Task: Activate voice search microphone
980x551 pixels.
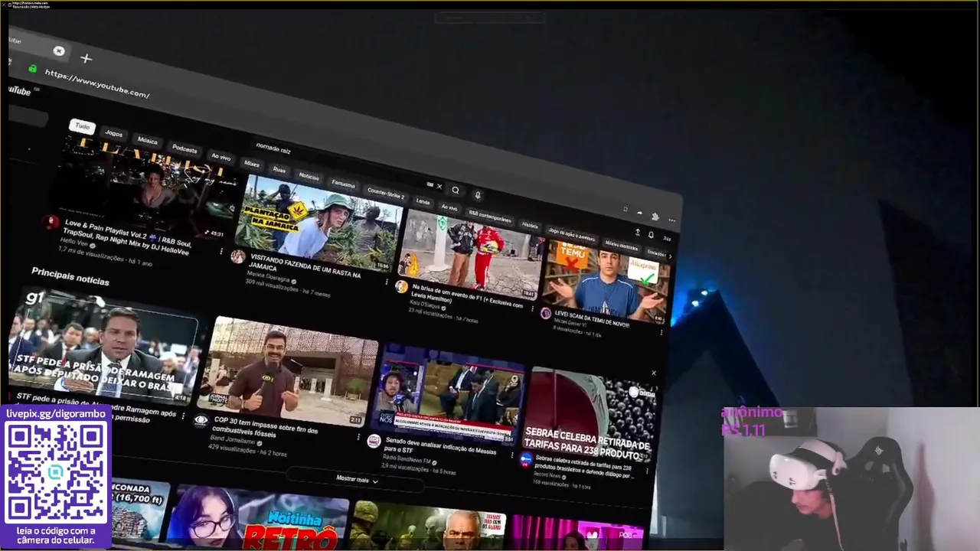Action: tap(477, 196)
